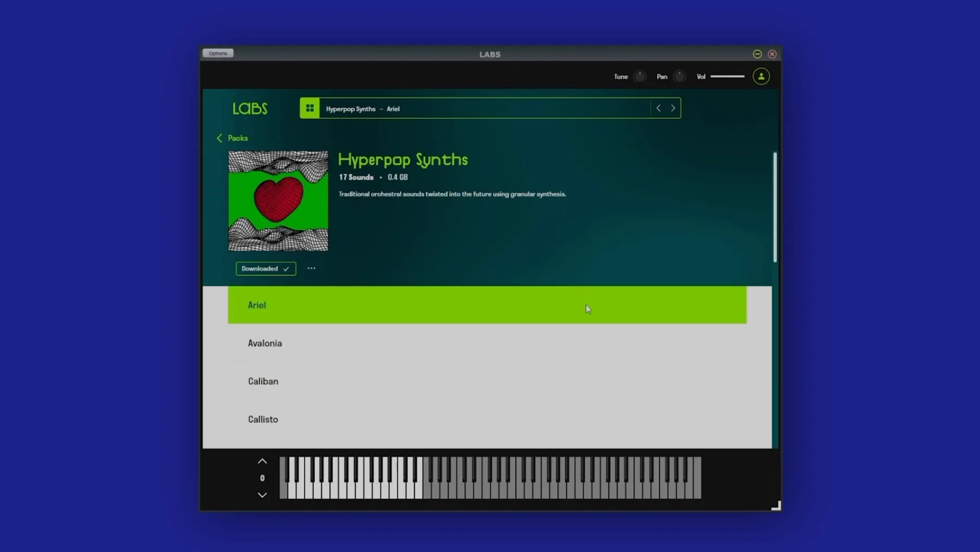This screenshot has width=980, height=552.
Task: Close the LABS window
Action: click(772, 54)
